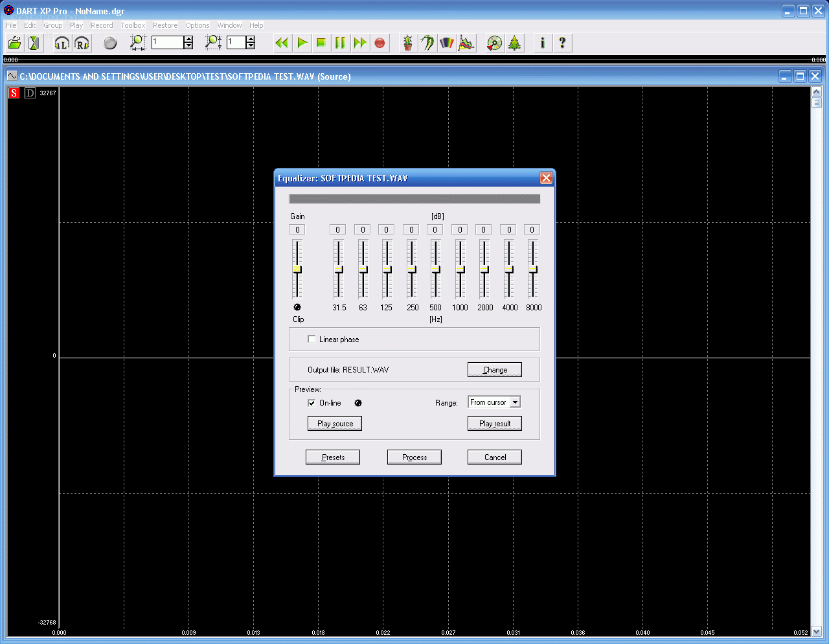
Task: Open the Toolbox menu
Action: click(x=133, y=25)
